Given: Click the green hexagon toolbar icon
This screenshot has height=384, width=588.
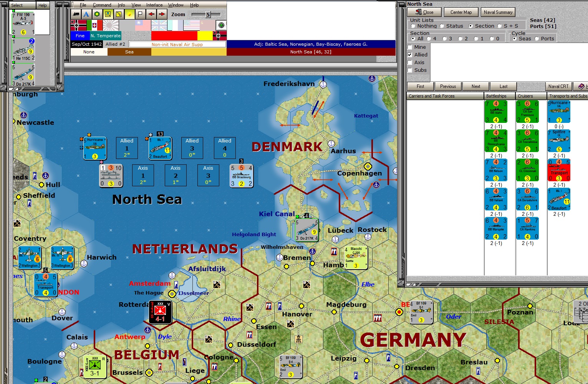Looking at the screenshot, I should click(97, 14).
